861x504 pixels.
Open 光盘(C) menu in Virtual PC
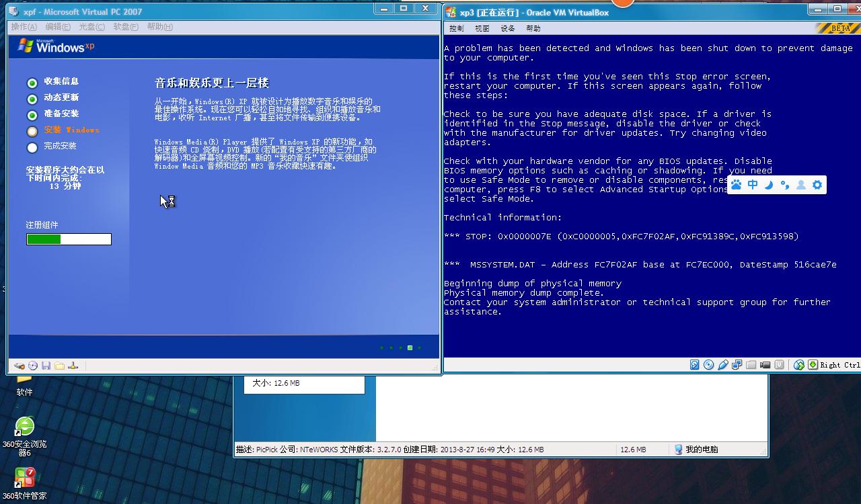click(x=91, y=27)
